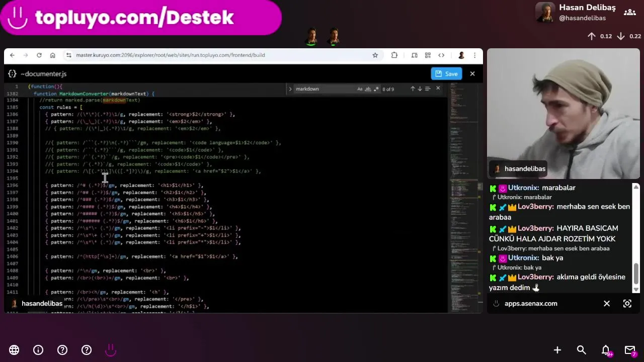Toggle find in selection option
The height and width of the screenshot is (362, 644).
428,89
